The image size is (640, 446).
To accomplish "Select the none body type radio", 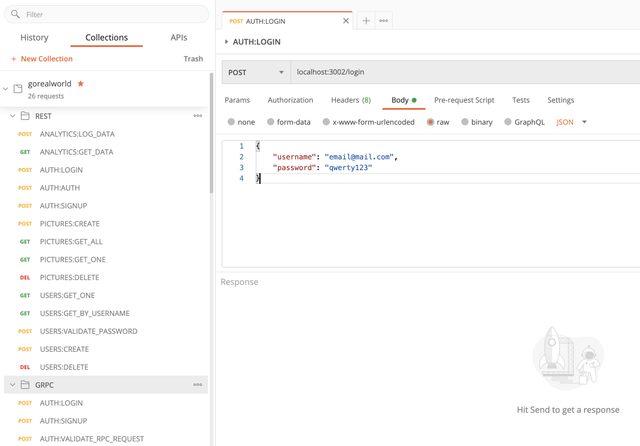I will pyautogui.click(x=231, y=122).
